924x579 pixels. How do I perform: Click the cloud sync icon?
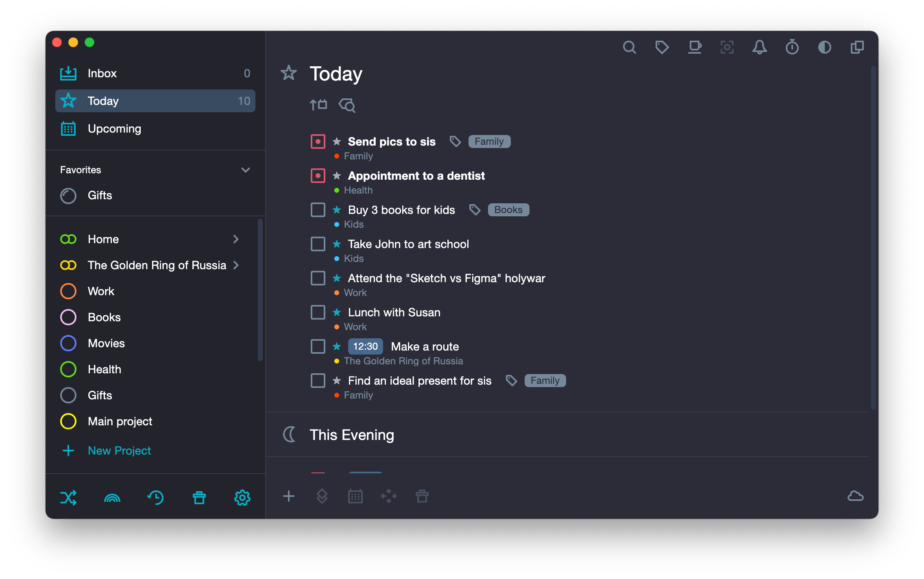(x=856, y=496)
